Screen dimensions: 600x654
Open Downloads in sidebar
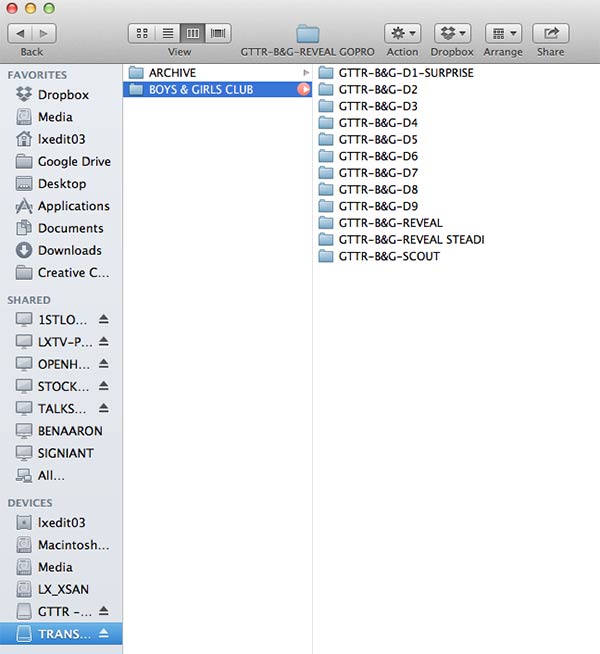61,250
